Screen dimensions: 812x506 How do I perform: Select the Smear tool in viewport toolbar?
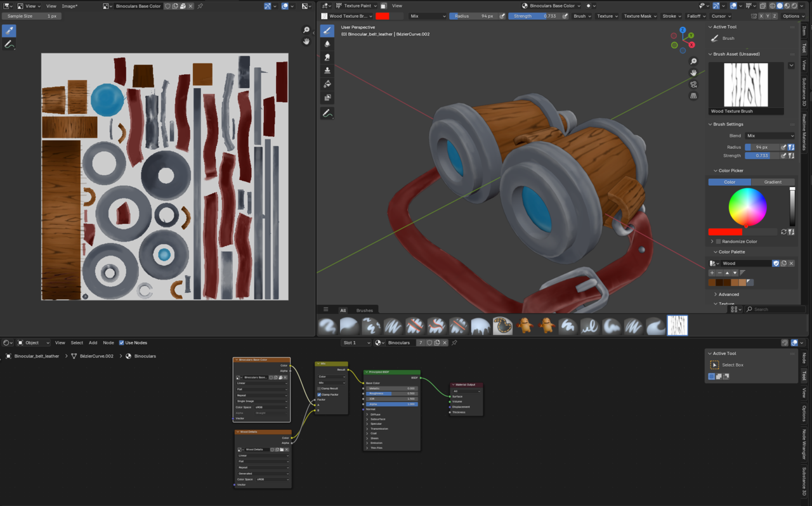(x=327, y=57)
